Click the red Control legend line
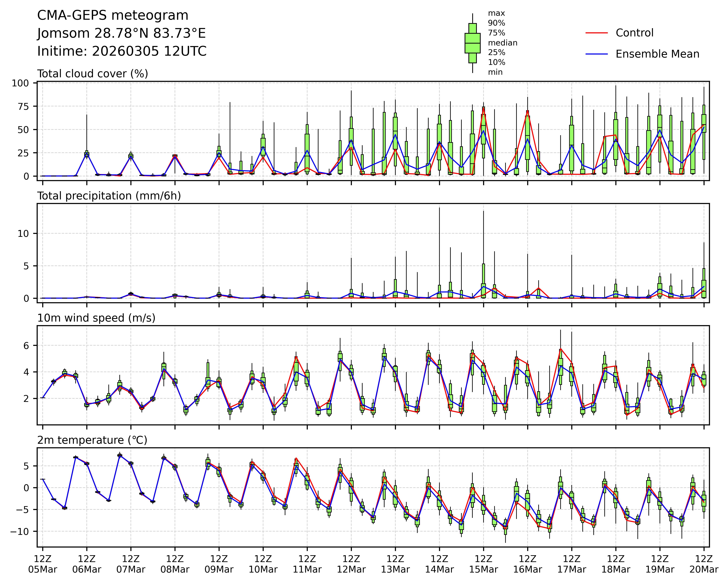 pos(596,33)
